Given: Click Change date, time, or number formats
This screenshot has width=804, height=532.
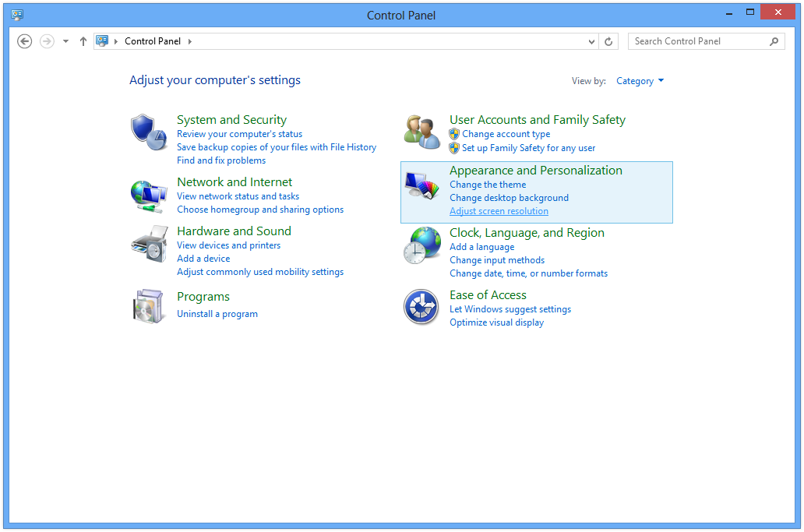Looking at the screenshot, I should (x=528, y=273).
